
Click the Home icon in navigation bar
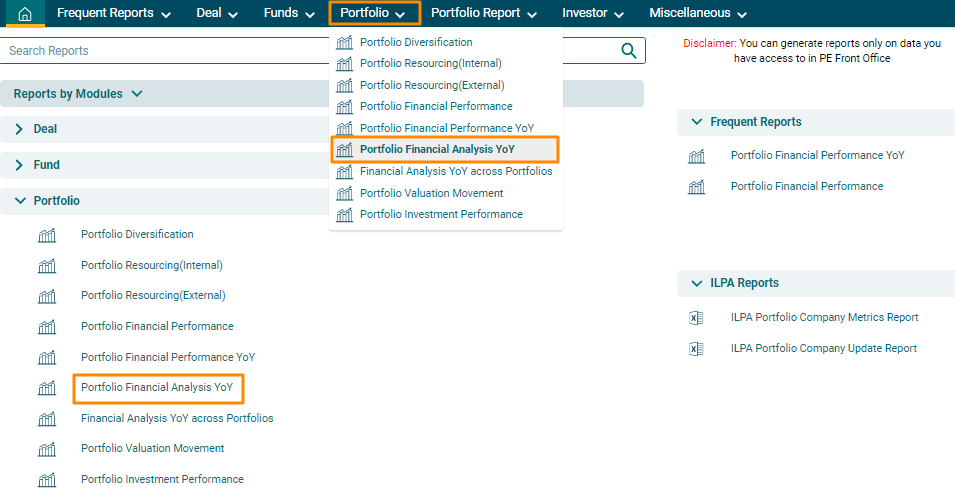[25, 14]
